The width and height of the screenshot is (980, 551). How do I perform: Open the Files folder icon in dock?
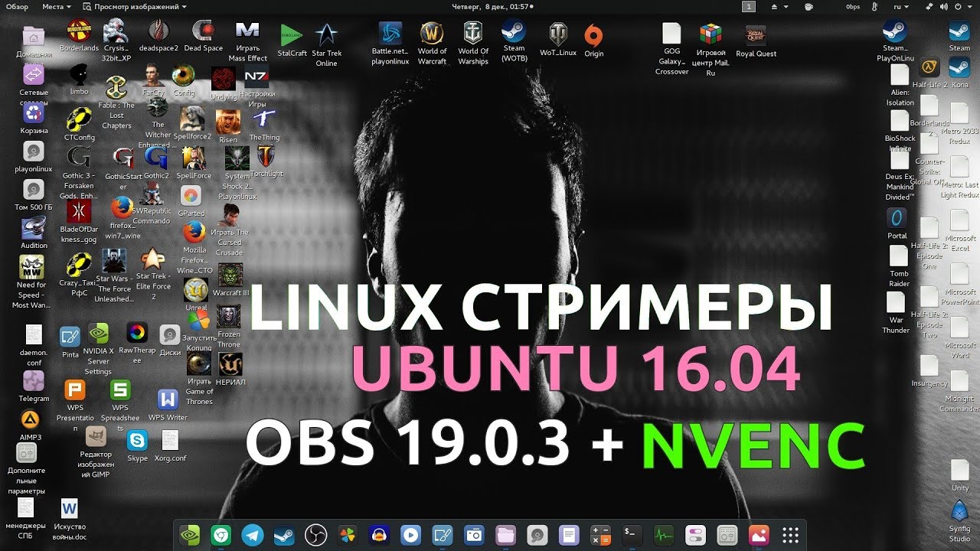click(x=505, y=535)
